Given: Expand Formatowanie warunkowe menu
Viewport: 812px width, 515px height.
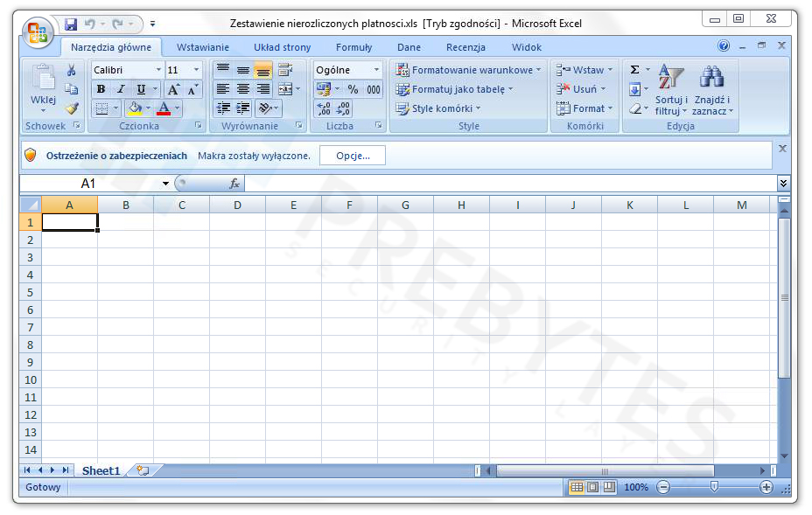Looking at the screenshot, I should point(468,70).
